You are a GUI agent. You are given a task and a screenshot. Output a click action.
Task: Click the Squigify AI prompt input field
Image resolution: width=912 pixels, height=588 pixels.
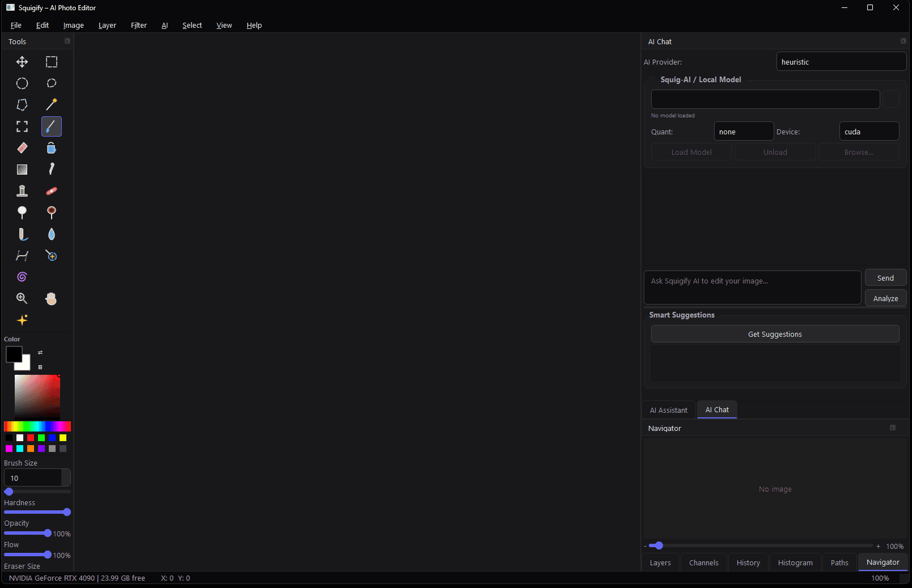tap(753, 287)
